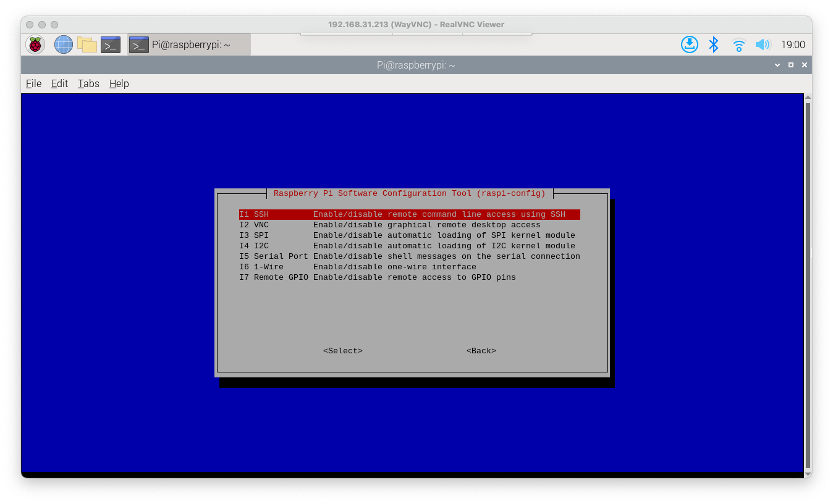Click the <Select> button in raspi-config
Image resolution: width=833 pixels, height=504 pixels.
[343, 351]
